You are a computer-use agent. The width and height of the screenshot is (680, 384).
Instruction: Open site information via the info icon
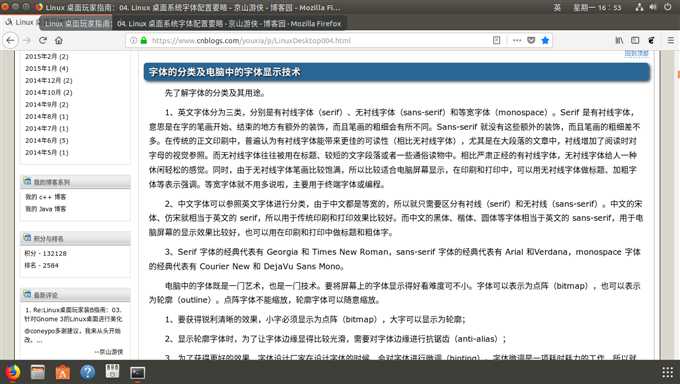(x=134, y=40)
